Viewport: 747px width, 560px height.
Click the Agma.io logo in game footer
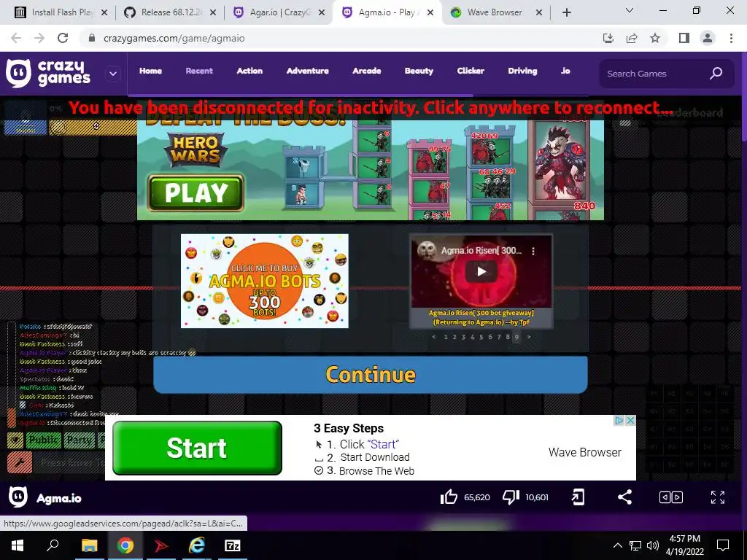(x=18, y=497)
